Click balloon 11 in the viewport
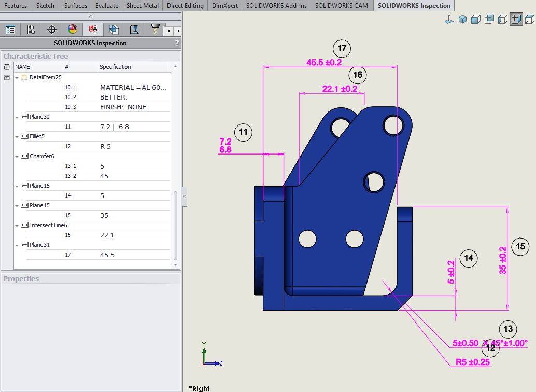This screenshot has width=536, height=392. point(243,132)
